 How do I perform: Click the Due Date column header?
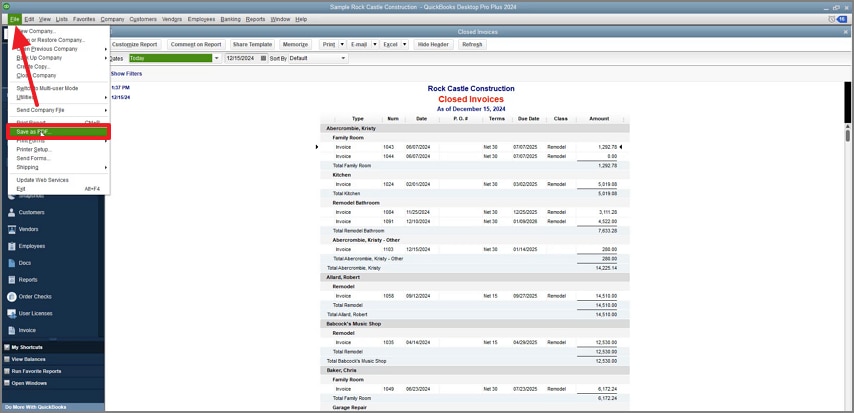528,119
